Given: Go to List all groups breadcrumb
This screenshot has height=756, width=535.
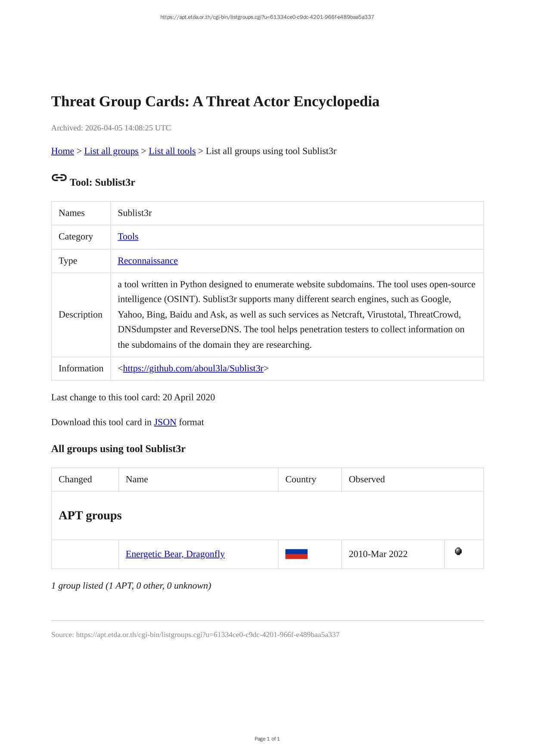Looking at the screenshot, I should tap(111, 151).
